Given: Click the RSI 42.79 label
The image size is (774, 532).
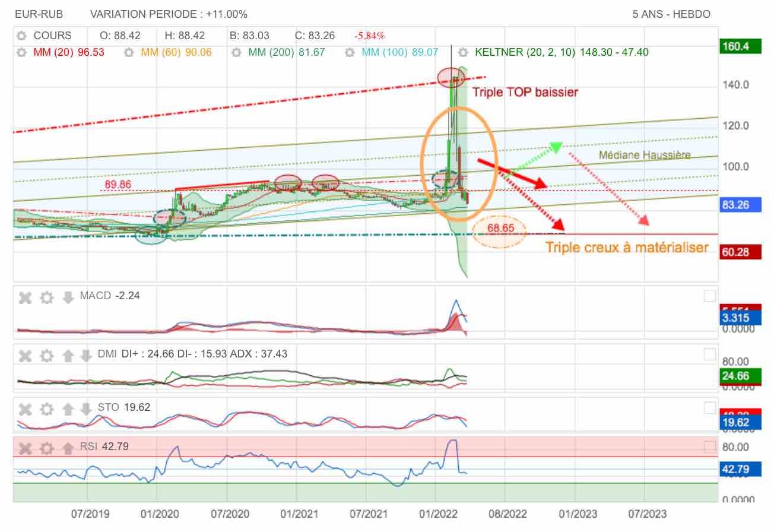Looking at the screenshot, I should (x=104, y=446).
